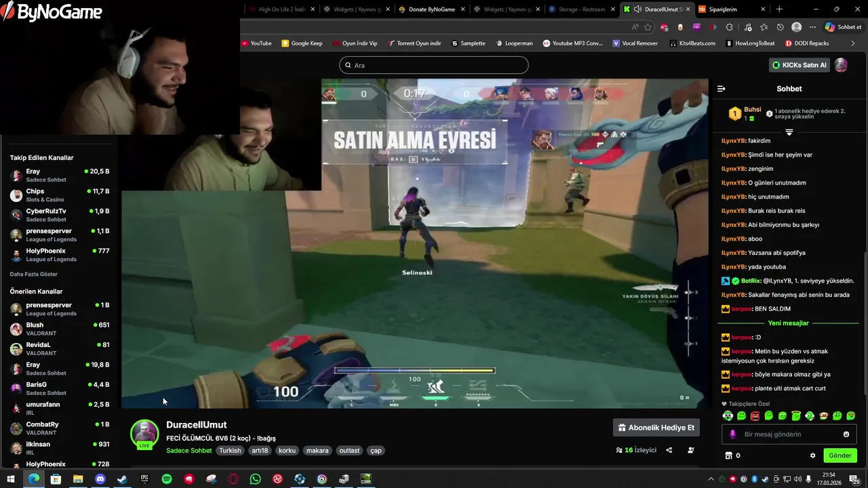Collapse the Sohbet chat panel icon
Screen dimensions: 868x488
722,89
